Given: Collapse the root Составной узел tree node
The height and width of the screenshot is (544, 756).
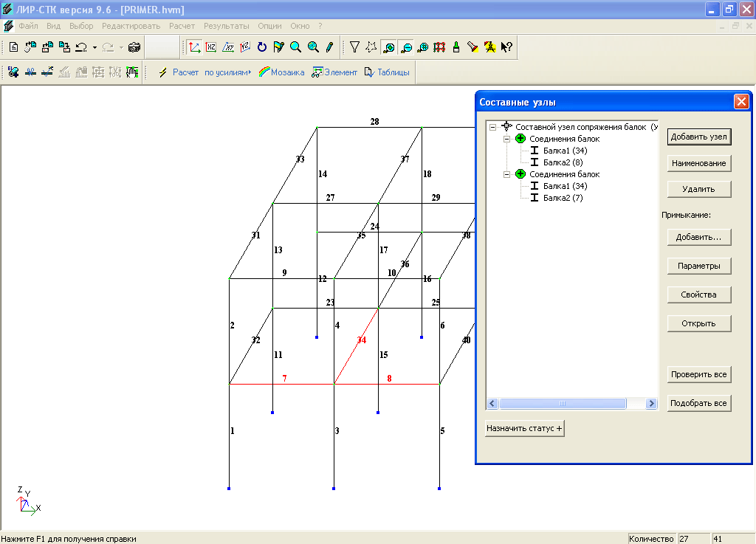Looking at the screenshot, I should coord(493,127).
